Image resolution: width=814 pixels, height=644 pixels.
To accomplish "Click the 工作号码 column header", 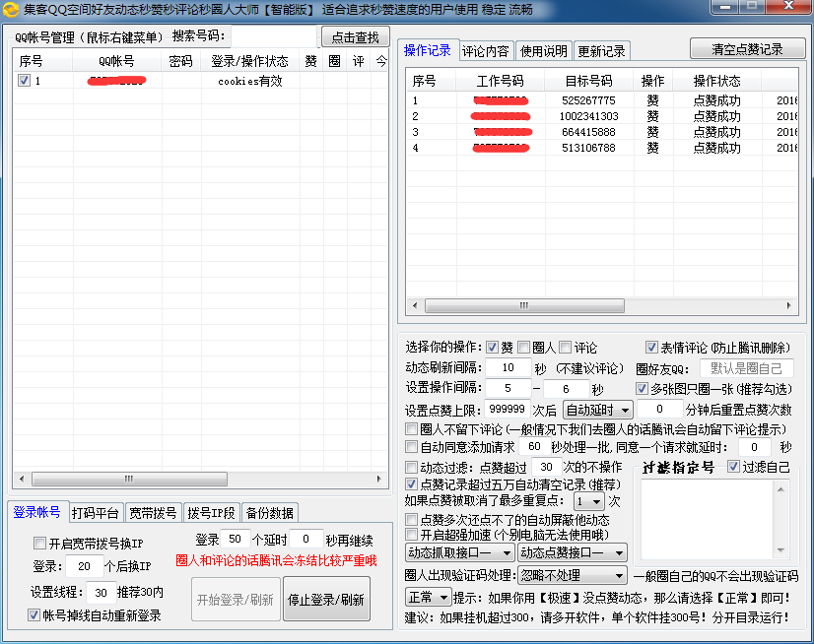I will pyautogui.click(x=501, y=81).
